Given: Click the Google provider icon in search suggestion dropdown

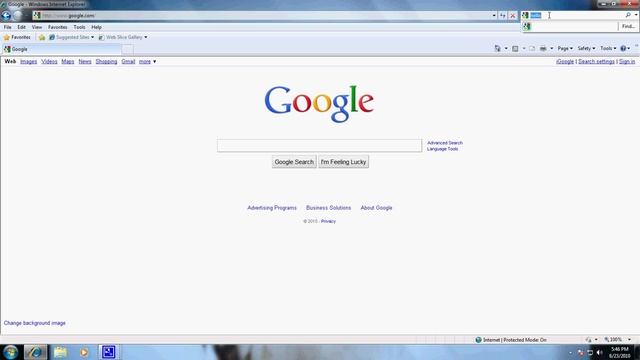Looking at the screenshot, I should point(527,27).
